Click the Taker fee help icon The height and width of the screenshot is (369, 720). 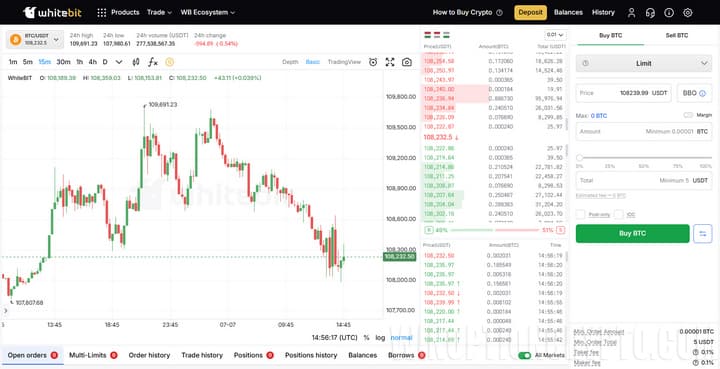695,352
